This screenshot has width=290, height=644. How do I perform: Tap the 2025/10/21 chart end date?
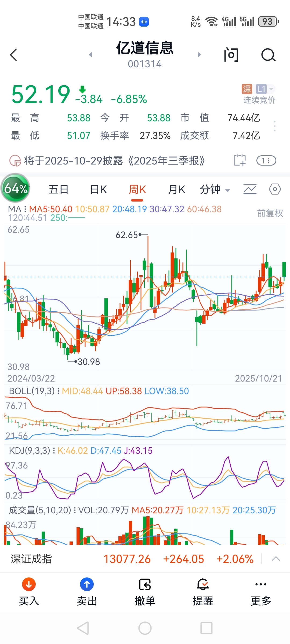[x=259, y=378]
